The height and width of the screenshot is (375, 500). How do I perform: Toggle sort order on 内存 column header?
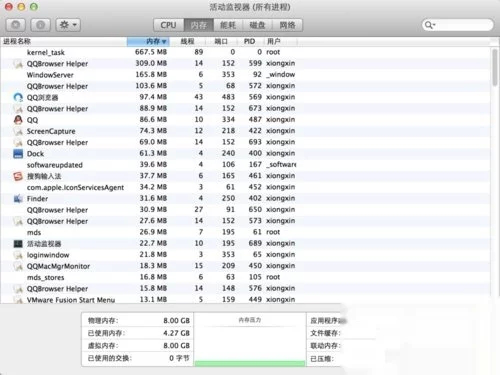pos(148,41)
